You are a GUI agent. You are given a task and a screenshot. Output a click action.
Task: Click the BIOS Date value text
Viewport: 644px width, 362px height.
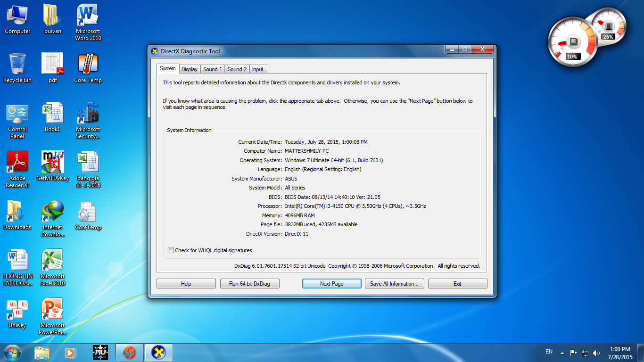point(332,197)
